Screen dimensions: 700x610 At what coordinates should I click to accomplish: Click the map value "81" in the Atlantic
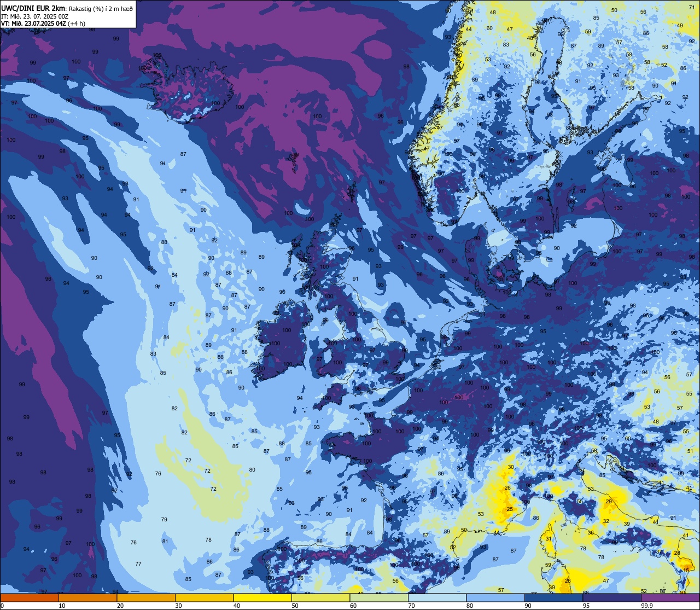pyautogui.click(x=165, y=542)
